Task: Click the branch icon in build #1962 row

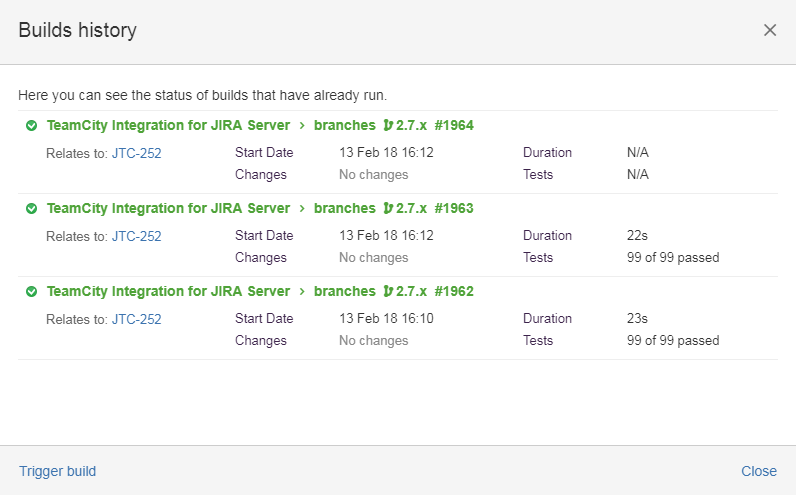Action: pyautogui.click(x=388, y=292)
